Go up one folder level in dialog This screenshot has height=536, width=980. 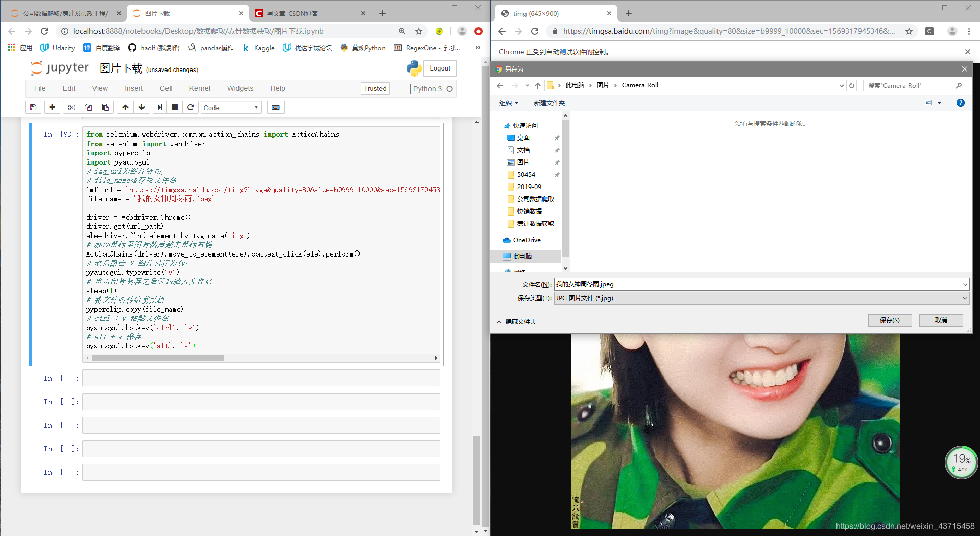point(537,85)
